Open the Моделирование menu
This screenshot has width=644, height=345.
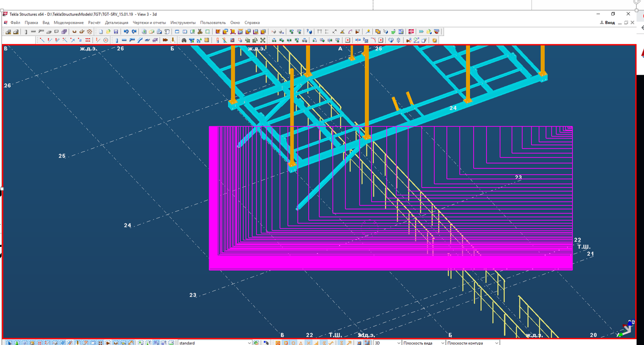68,23
